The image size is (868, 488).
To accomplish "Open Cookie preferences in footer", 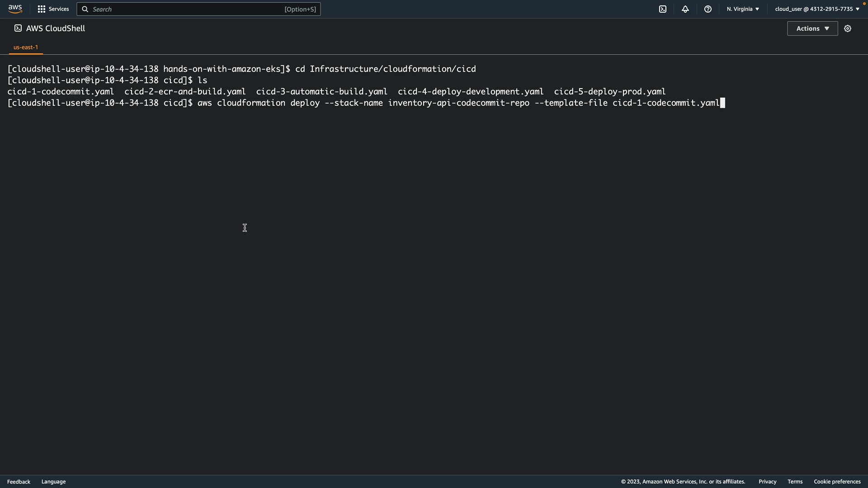I will point(837,482).
